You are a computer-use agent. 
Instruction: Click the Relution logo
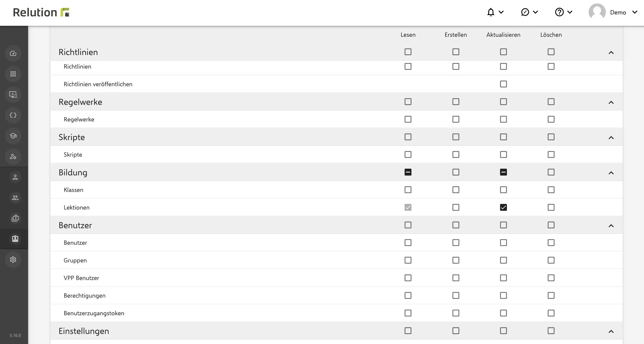41,12
